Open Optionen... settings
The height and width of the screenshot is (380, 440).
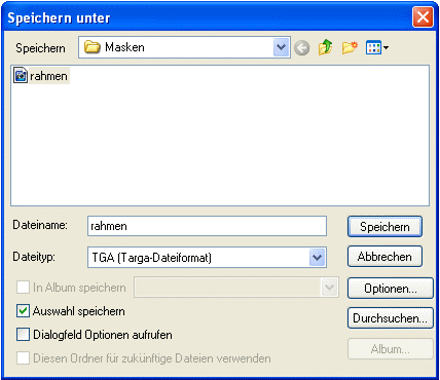390,288
